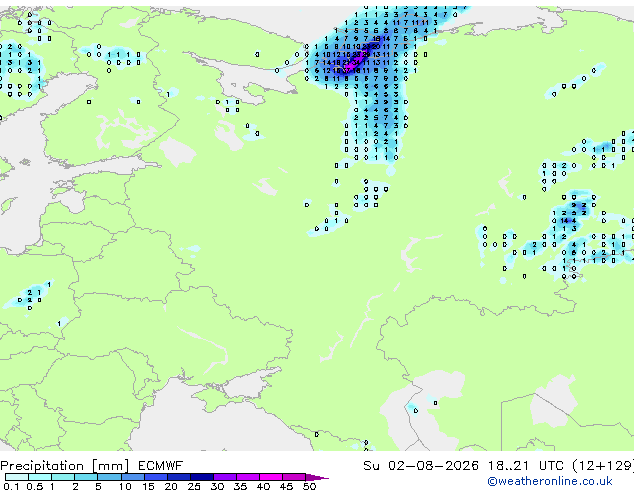Click legend label '50'
This screenshot has height=490, width=634.
pyautogui.click(x=309, y=486)
